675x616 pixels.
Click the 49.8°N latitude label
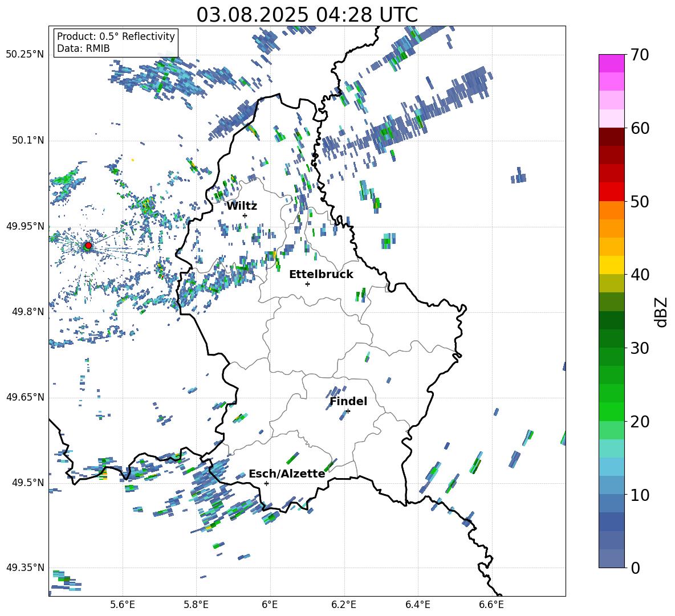27,312
